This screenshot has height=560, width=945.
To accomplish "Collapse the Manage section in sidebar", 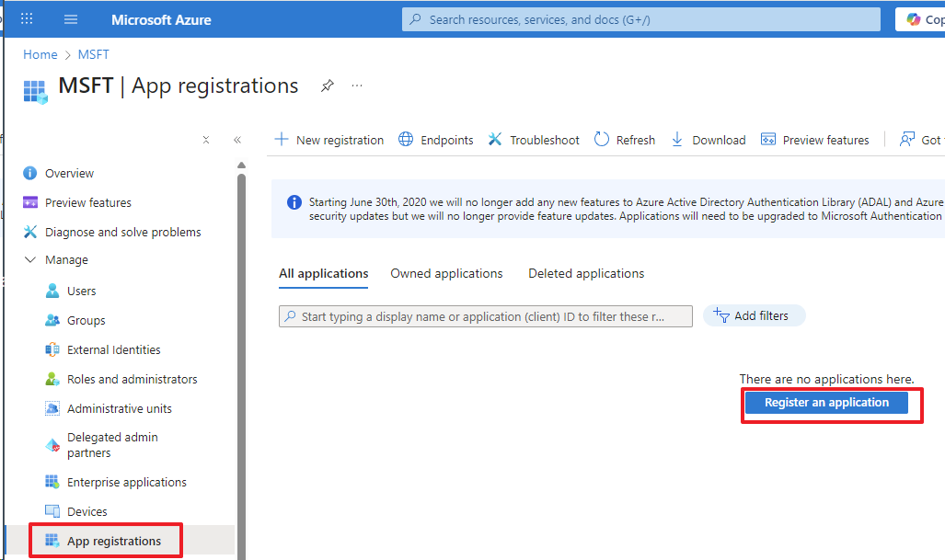I will click(30, 260).
